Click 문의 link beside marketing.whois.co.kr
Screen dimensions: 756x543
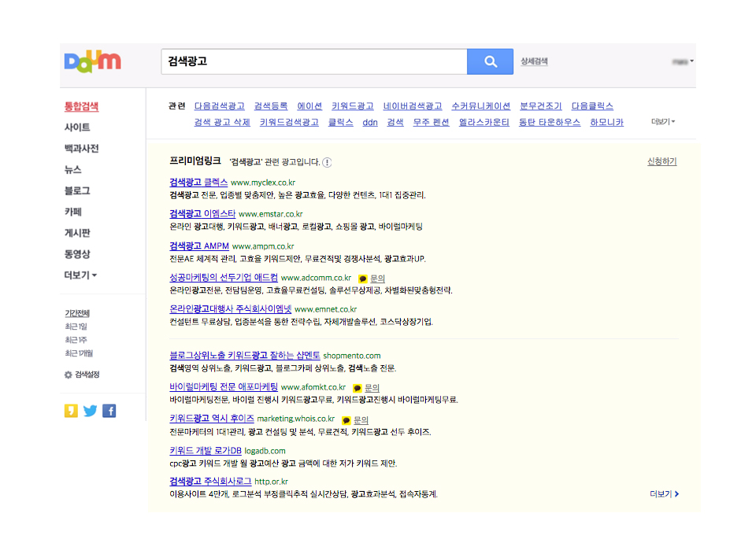pos(361,420)
